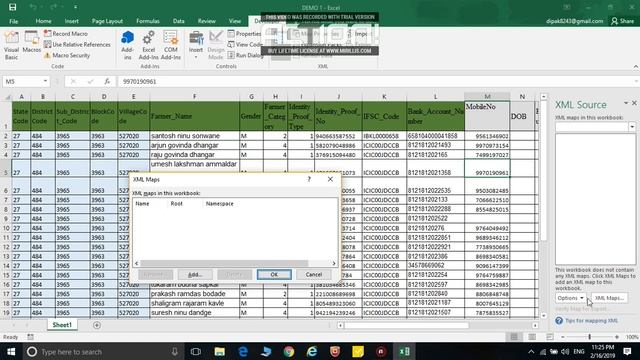This screenshot has width=640, height=360.
Task: Open File Explorer from taskbar
Action: coord(219,351)
